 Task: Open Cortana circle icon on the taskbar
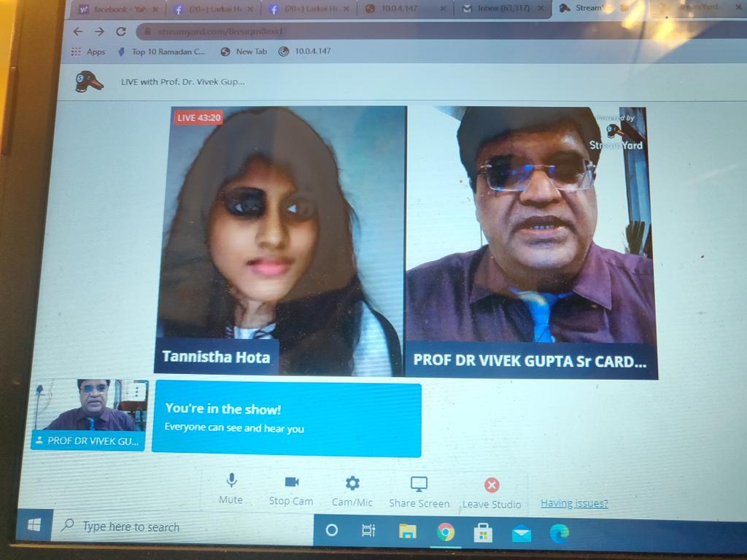point(332,529)
